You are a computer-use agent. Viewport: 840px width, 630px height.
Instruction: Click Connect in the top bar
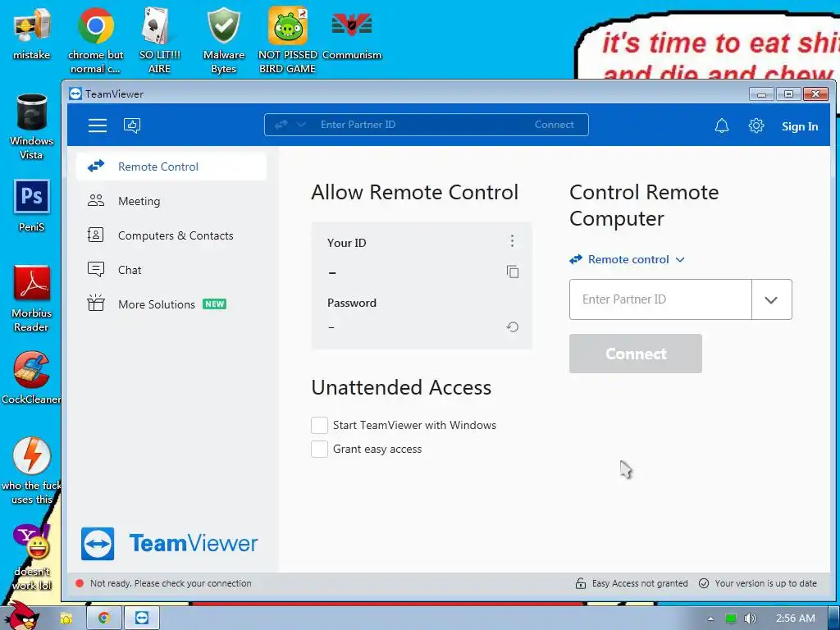[x=554, y=125]
